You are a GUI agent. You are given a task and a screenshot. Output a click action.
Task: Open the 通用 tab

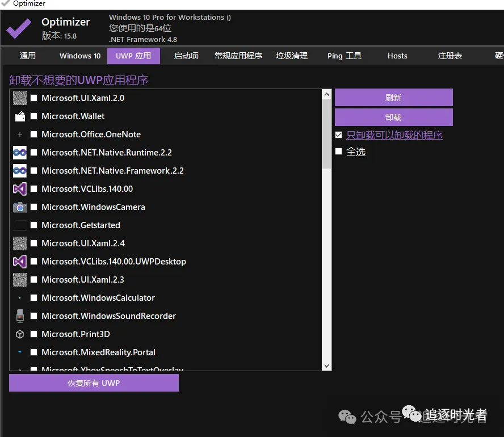pyautogui.click(x=28, y=56)
